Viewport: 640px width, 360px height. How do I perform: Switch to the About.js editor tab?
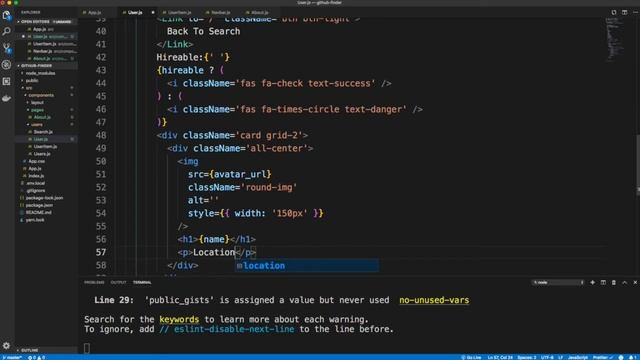coord(260,13)
